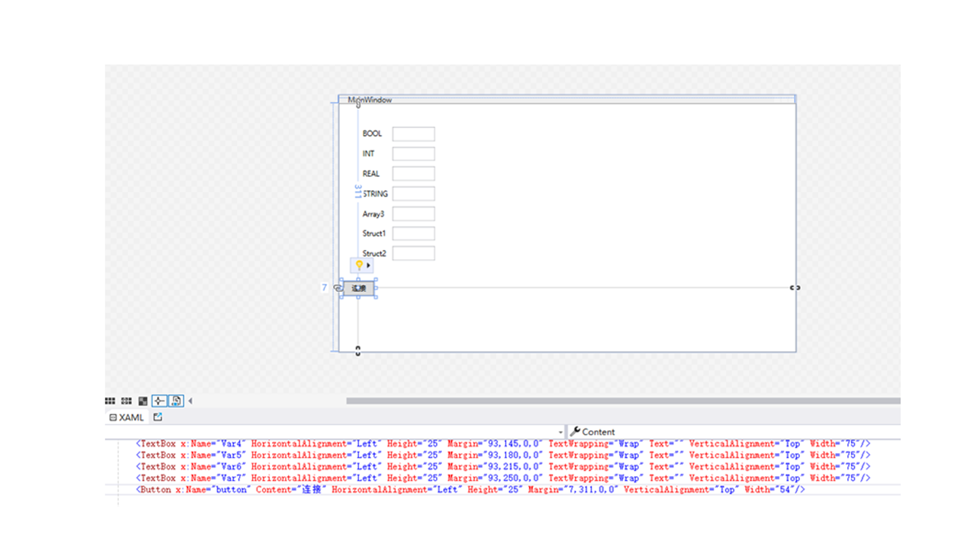Expand arrow next to lightbulb

pos(368,265)
